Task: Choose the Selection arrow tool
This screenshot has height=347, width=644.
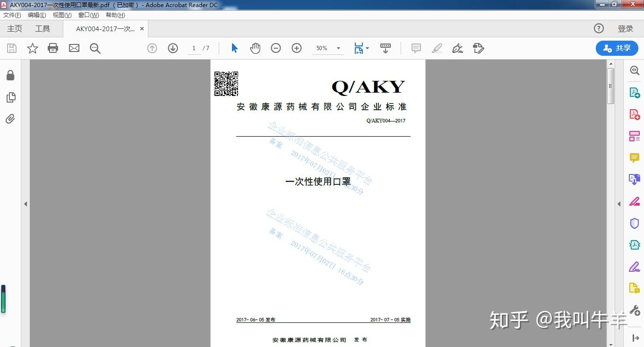Action: (x=234, y=48)
